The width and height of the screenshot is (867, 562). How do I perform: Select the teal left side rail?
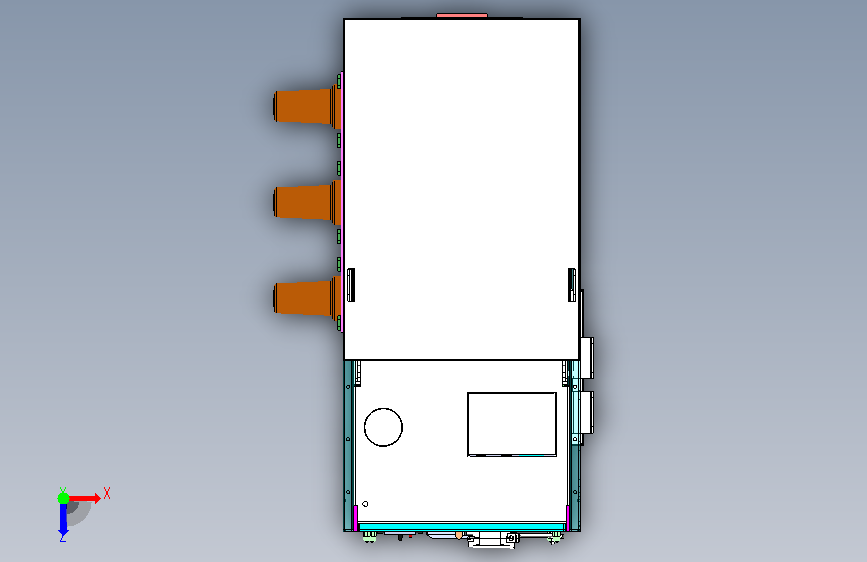tap(348, 445)
